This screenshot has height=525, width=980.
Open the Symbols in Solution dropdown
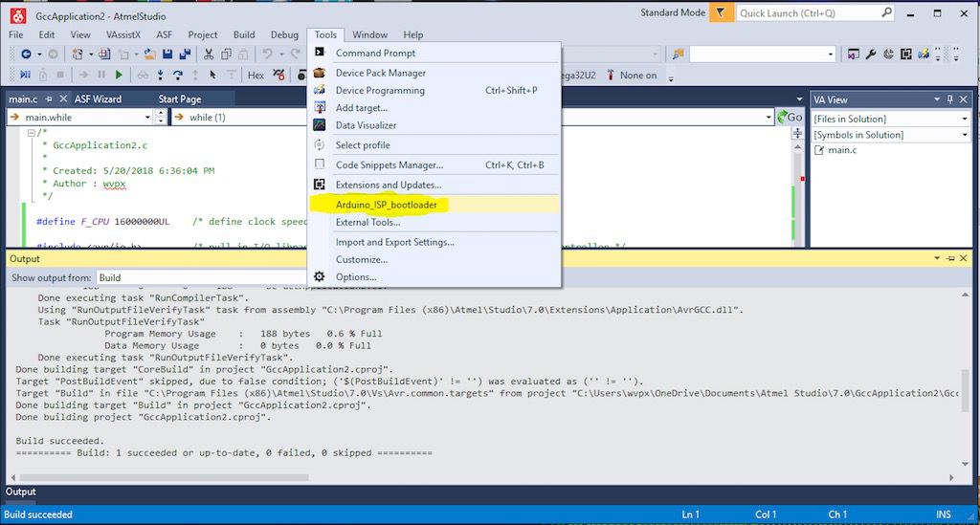coord(965,135)
